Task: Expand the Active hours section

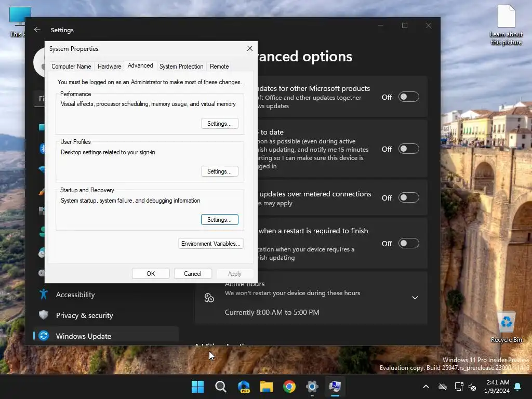Action: pos(415,298)
